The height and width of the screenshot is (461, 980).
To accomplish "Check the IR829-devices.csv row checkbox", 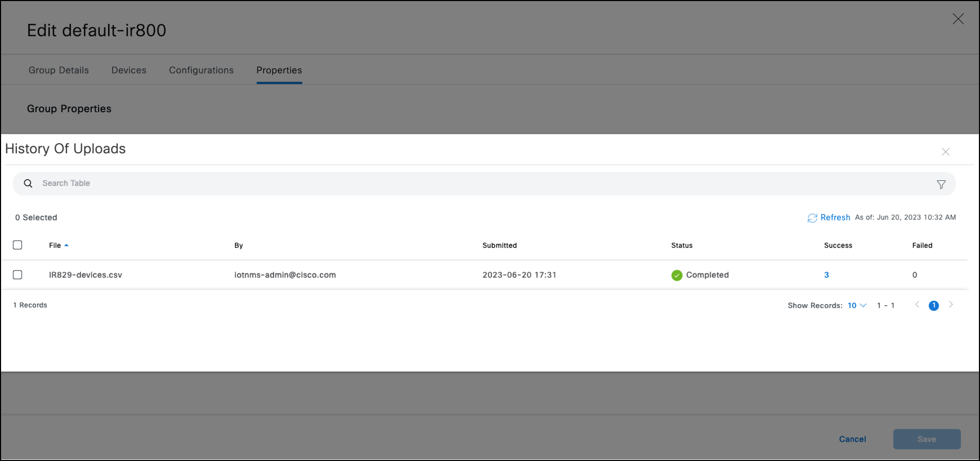I will (17, 274).
